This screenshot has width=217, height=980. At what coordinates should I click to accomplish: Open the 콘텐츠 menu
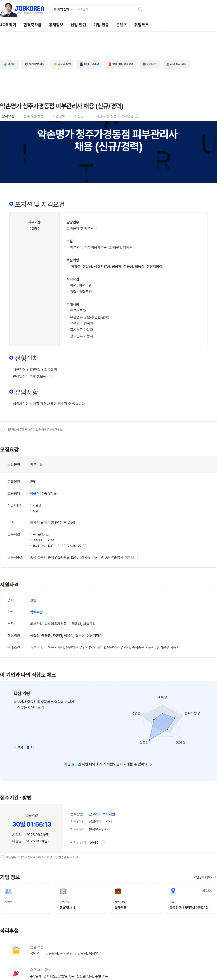click(122, 25)
